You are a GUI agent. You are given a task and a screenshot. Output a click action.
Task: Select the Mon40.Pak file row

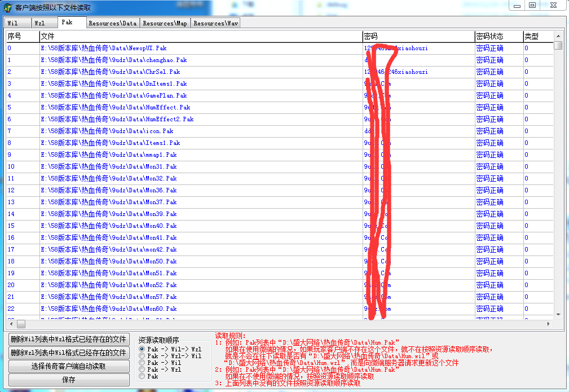[x=279, y=226]
